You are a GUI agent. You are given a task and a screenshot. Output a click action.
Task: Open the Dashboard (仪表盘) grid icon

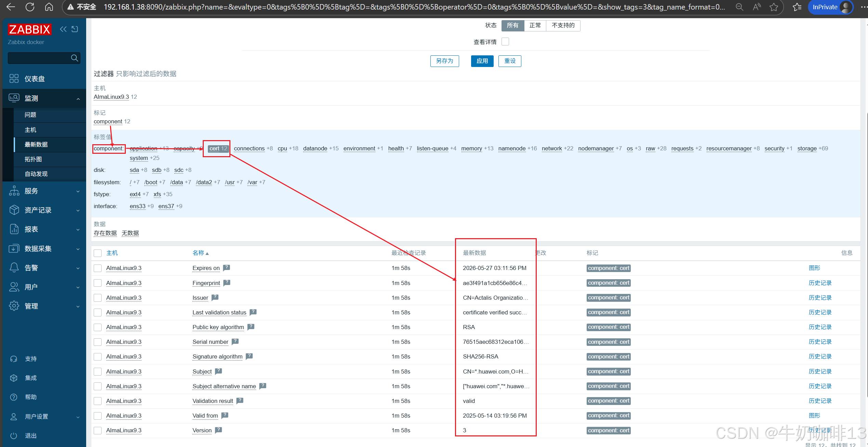(x=14, y=79)
